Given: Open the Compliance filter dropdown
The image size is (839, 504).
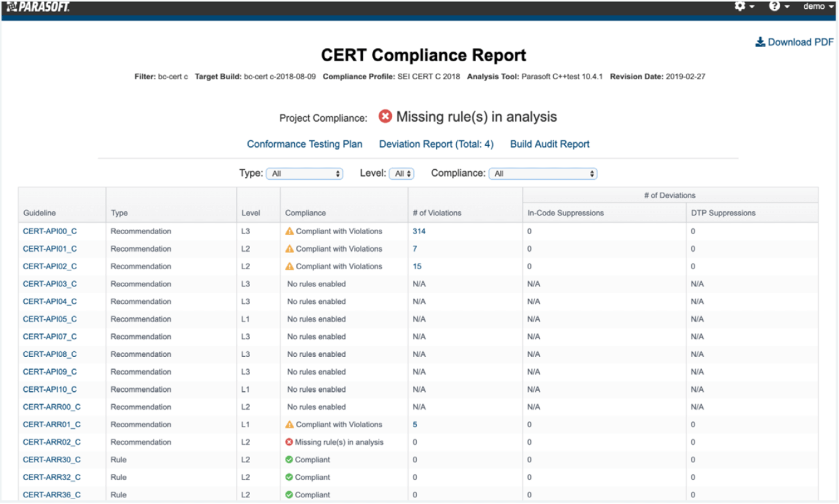Looking at the screenshot, I should pyautogui.click(x=542, y=173).
